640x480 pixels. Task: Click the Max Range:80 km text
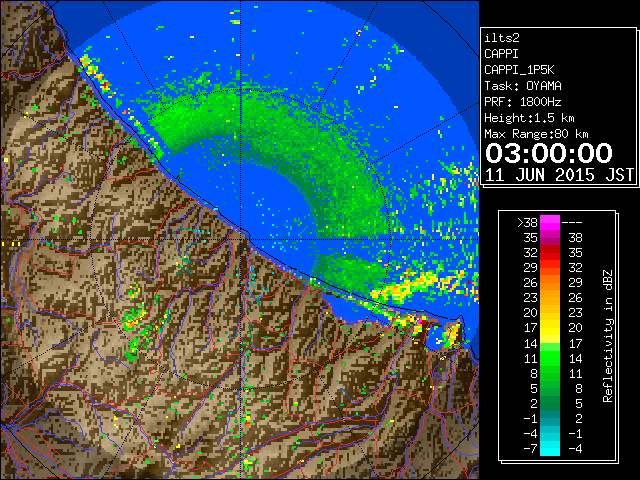pos(536,134)
